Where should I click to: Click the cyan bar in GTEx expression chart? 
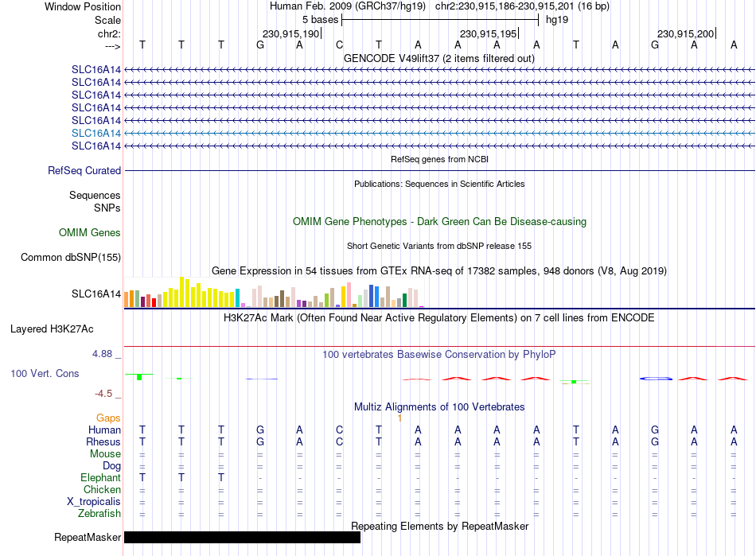[x=237, y=297]
